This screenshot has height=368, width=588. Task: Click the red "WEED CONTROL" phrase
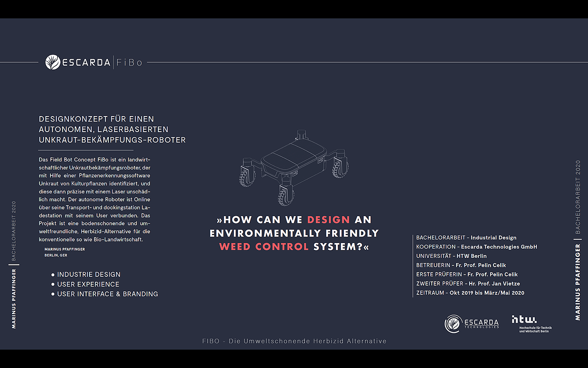point(264,246)
